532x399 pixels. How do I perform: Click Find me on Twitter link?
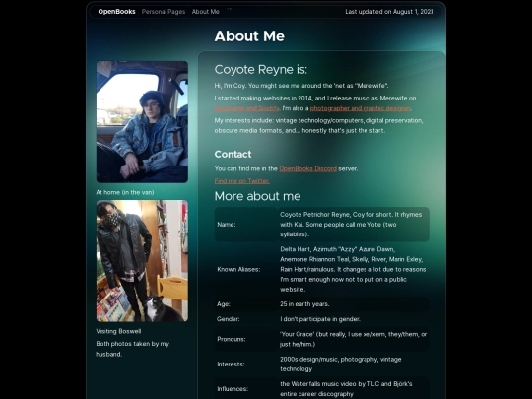241,181
